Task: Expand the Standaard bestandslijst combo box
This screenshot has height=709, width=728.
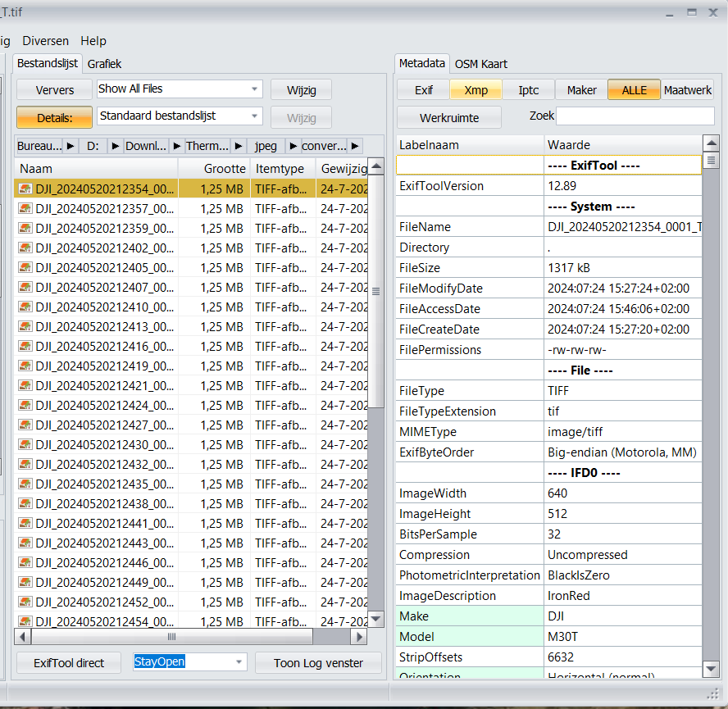Action: [254, 116]
